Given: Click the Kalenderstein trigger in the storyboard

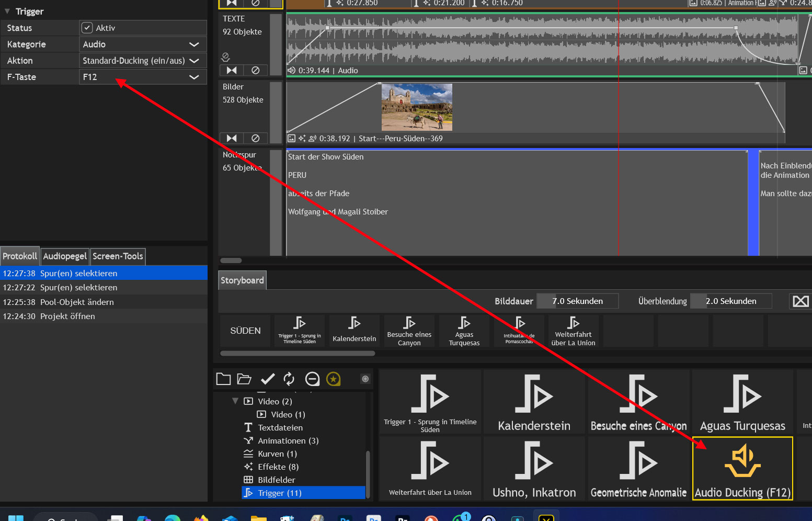Looking at the screenshot, I should pos(354,330).
